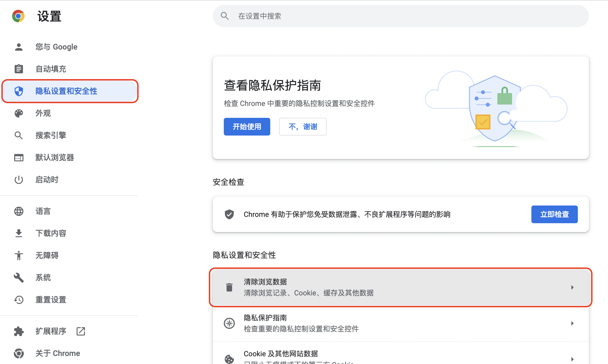Expand Cookie 及其他网站数据 row arrow
The width and height of the screenshot is (608, 364).
pos(572,359)
